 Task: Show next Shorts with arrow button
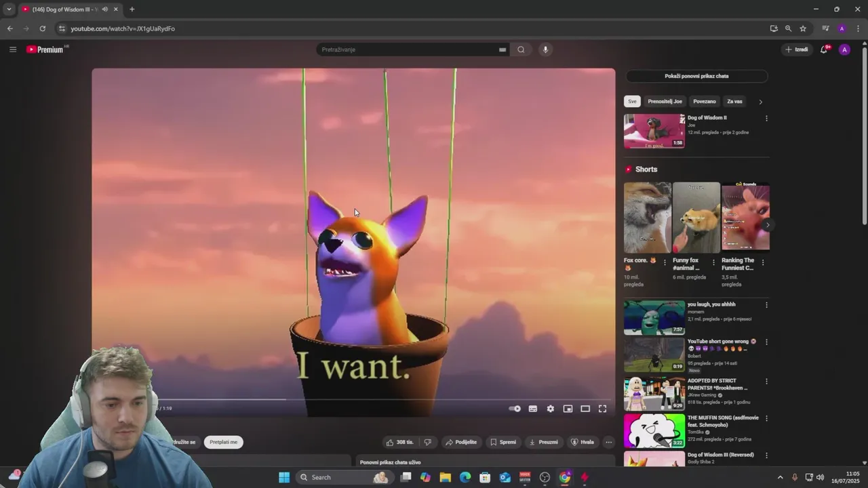767,225
